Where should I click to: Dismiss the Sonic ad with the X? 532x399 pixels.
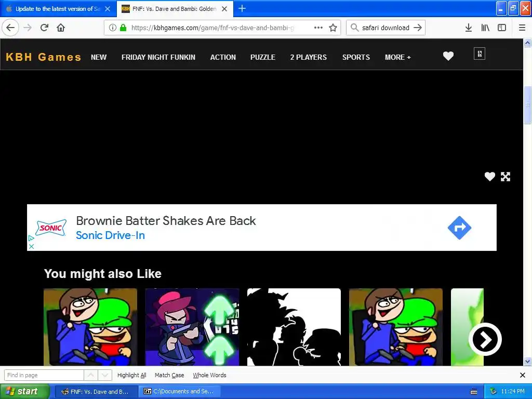tap(31, 247)
